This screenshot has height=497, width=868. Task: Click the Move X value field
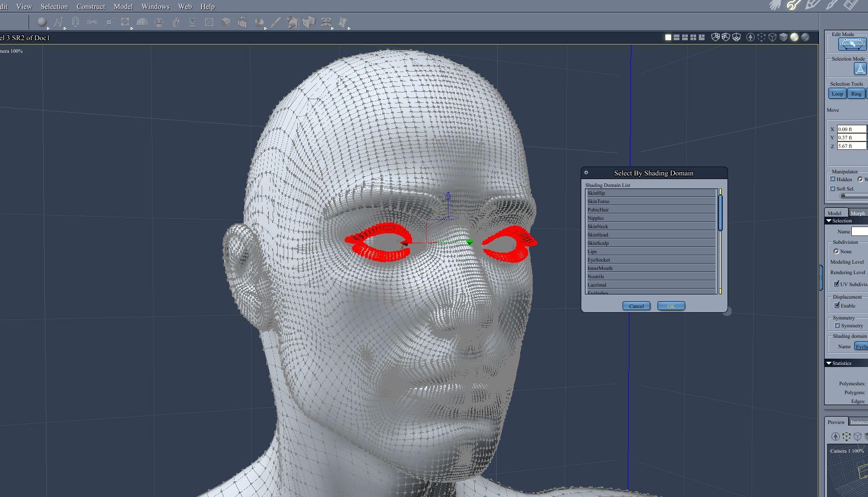[852, 129]
